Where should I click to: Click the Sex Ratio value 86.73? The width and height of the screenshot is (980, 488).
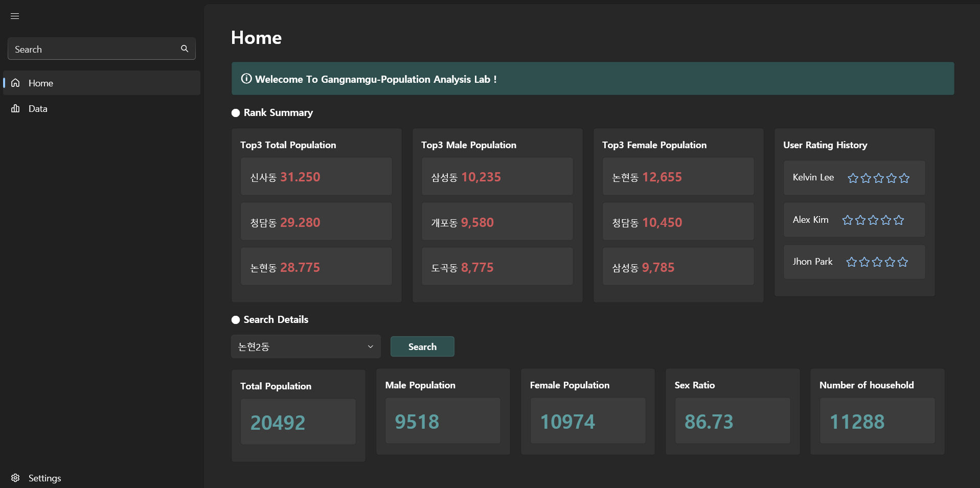click(709, 422)
